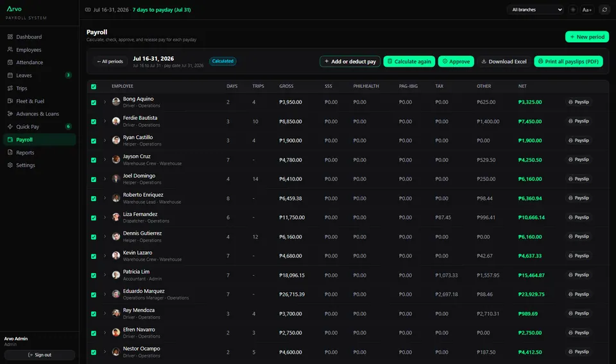Expand Kevin Lazaro's row details
616x364 pixels.
105,256
